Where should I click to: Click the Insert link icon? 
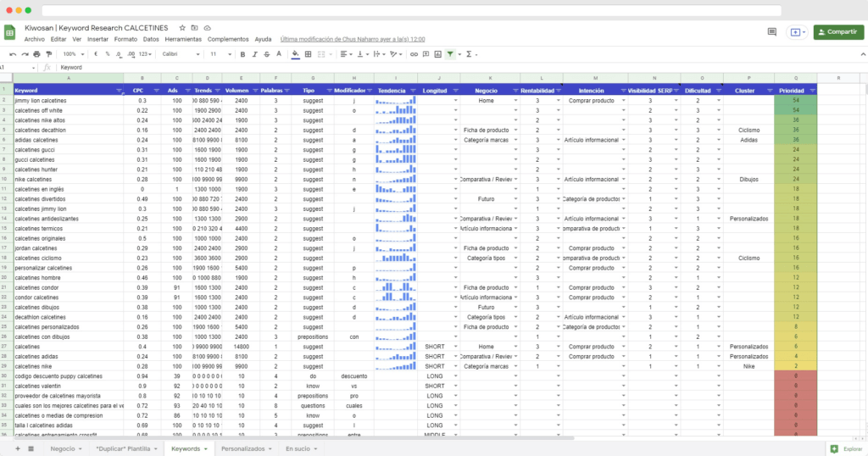point(414,54)
